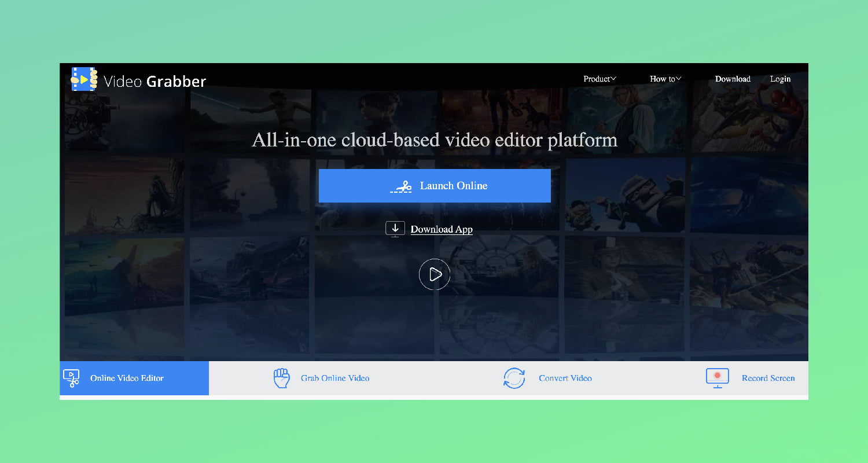Select the Online Video Editor tab
868x463 pixels.
(x=134, y=378)
